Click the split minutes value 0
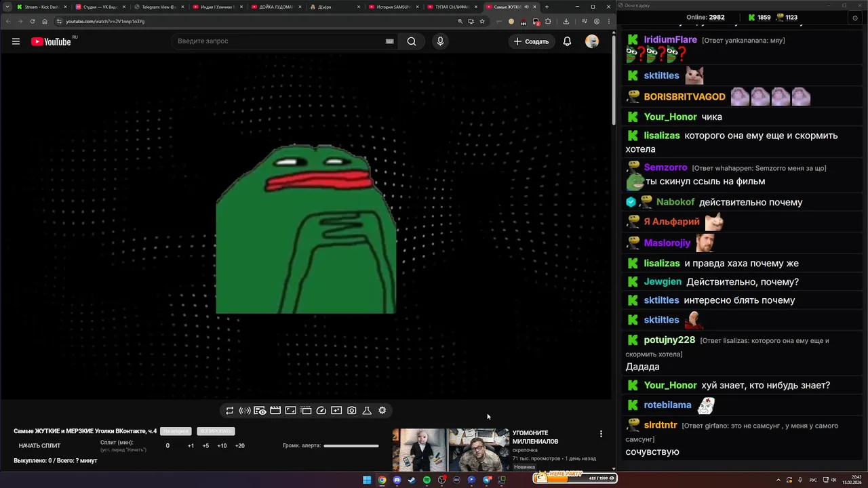The image size is (868, 488). click(x=167, y=446)
